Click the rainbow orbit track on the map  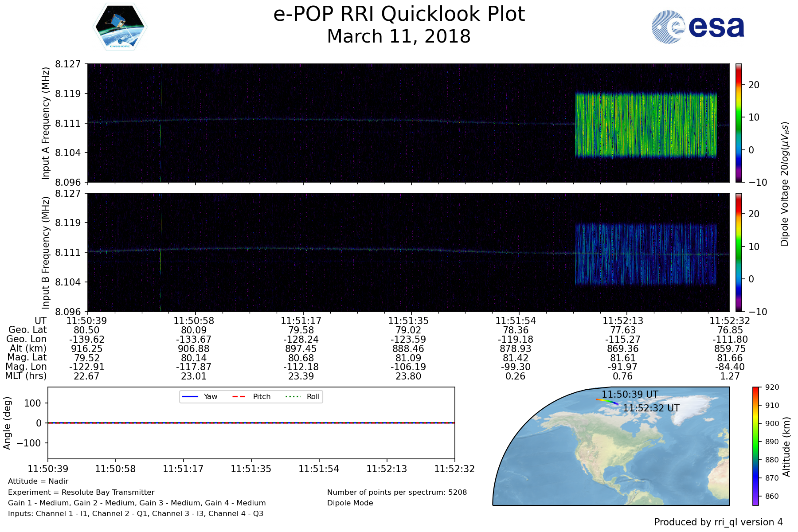607,401
